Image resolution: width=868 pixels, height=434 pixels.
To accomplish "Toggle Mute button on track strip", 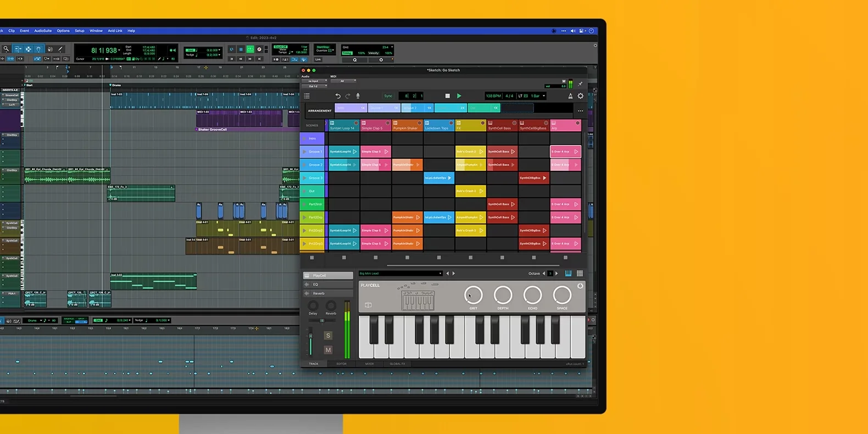I will coord(328,350).
